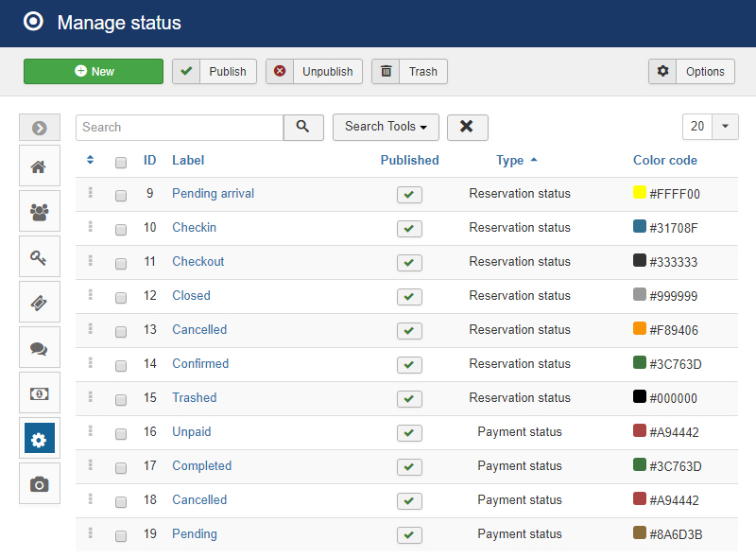Click inside the Search input field
Screen dimensions: 756x558
point(180,127)
